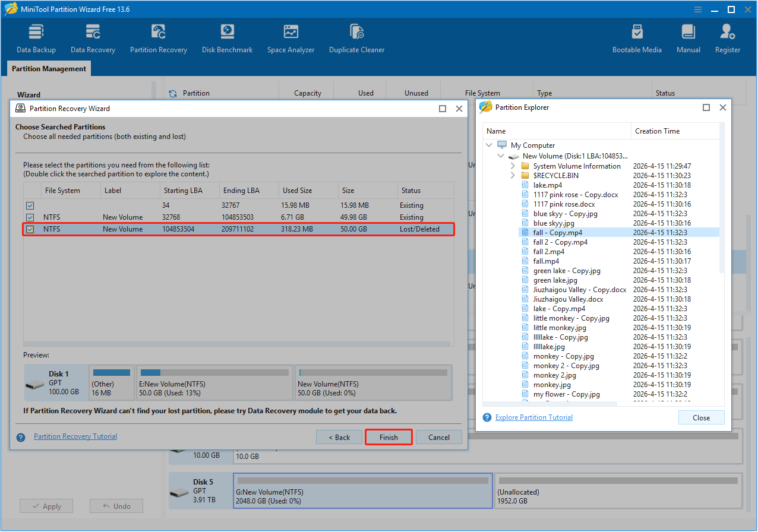Open the MiniTool Manual
This screenshot has width=758, height=532.
(x=688, y=37)
